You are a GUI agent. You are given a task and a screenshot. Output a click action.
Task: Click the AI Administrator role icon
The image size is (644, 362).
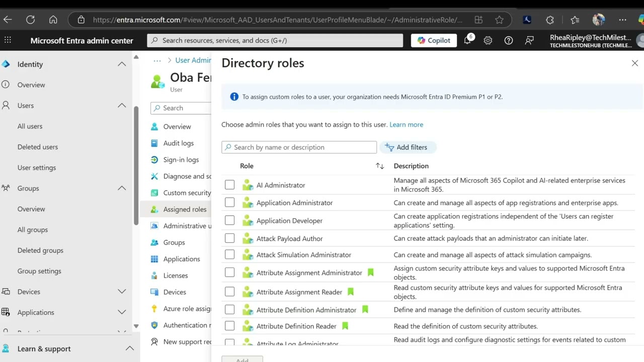pyautogui.click(x=248, y=185)
